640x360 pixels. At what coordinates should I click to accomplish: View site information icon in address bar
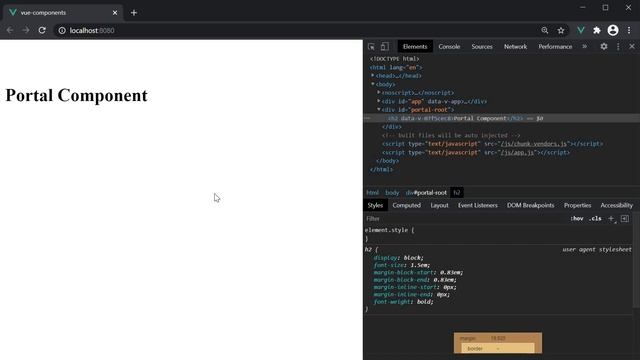pyautogui.click(x=62, y=31)
